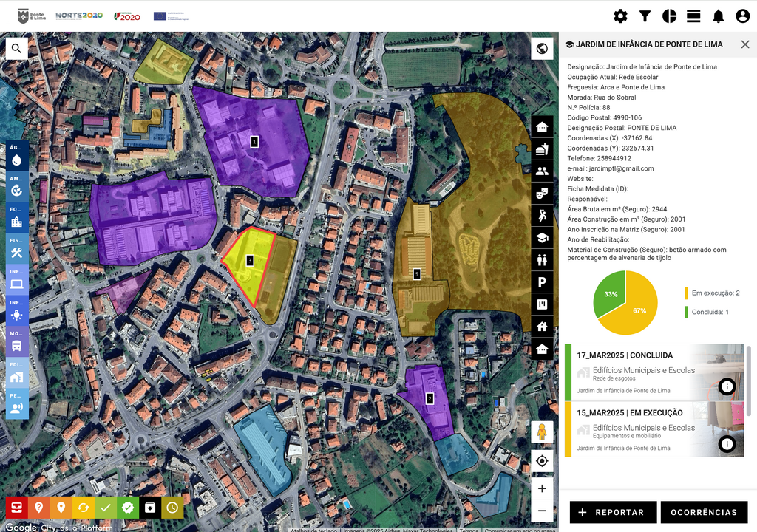Open notifications bell
Screen dimensions: 757x532
pos(718,16)
